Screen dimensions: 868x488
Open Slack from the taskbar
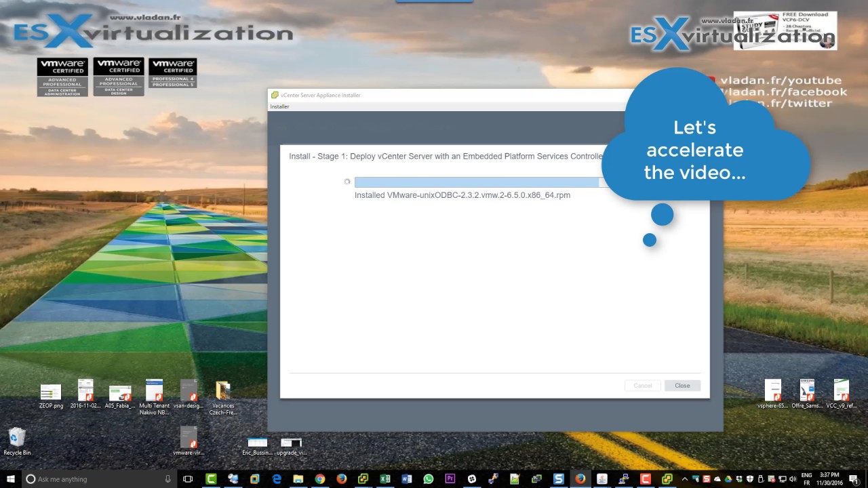click(x=472, y=479)
